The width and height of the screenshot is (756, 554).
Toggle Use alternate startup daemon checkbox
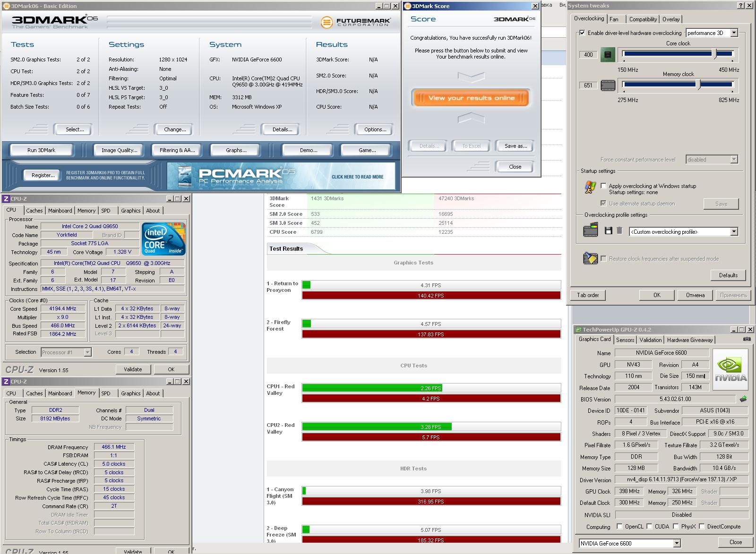click(603, 204)
